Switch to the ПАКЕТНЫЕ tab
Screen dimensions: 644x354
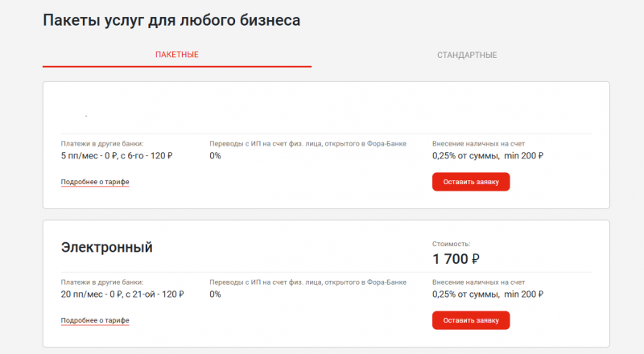coord(177,55)
